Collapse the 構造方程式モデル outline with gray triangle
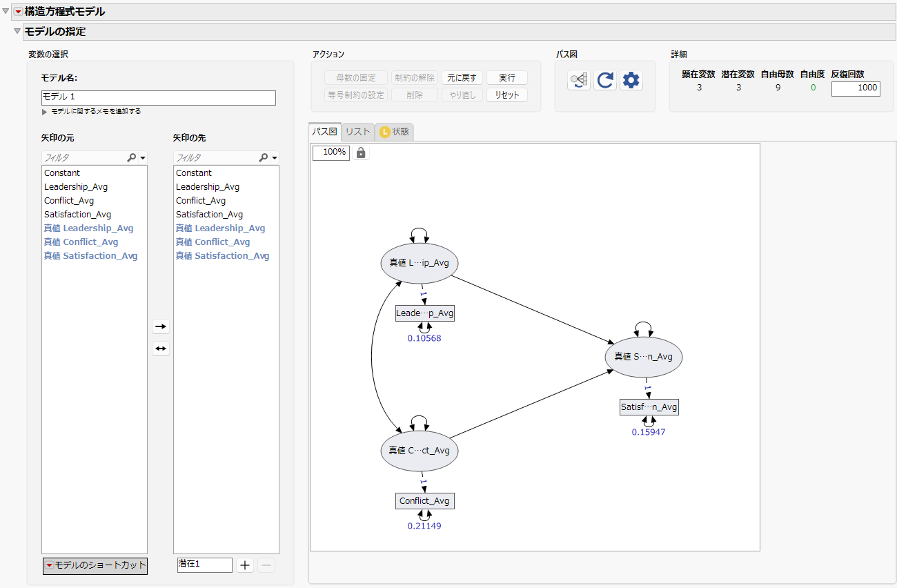Viewport: 897px width, 588px height. pos(6,12)
